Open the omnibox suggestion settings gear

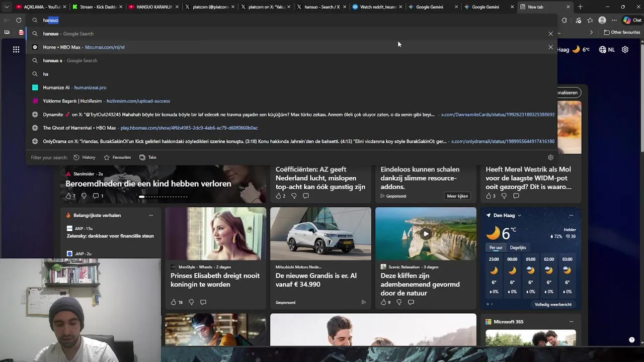[550, 157]
